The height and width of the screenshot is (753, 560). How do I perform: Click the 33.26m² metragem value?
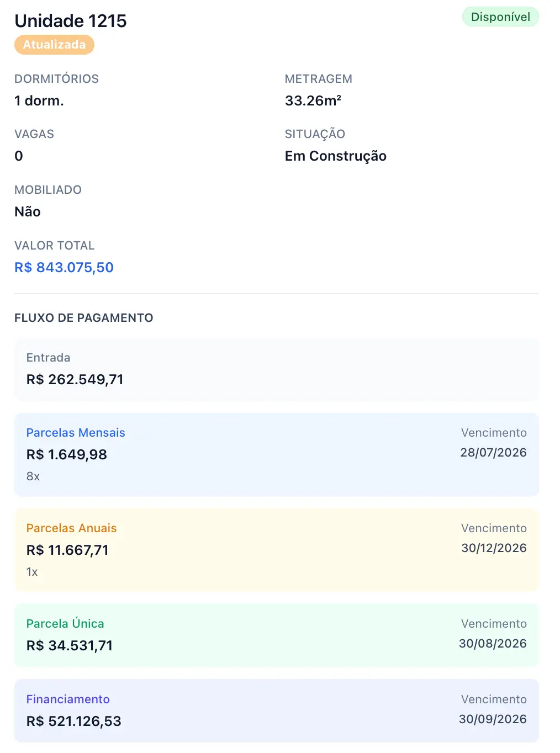pyautogui.click(x=313, y=100)
